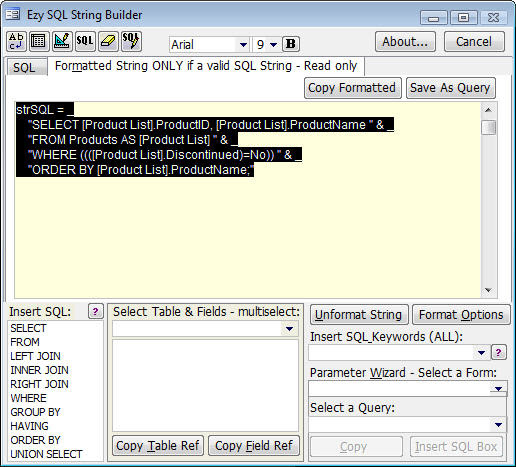Expand the Select Table & Fields combo box

click(289, 329)
